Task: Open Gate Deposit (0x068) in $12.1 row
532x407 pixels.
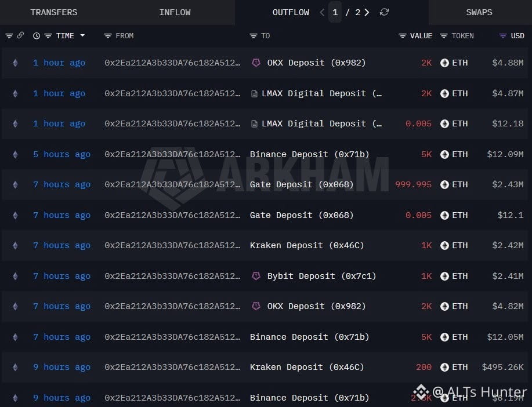Action: click(x=302, y=215)
